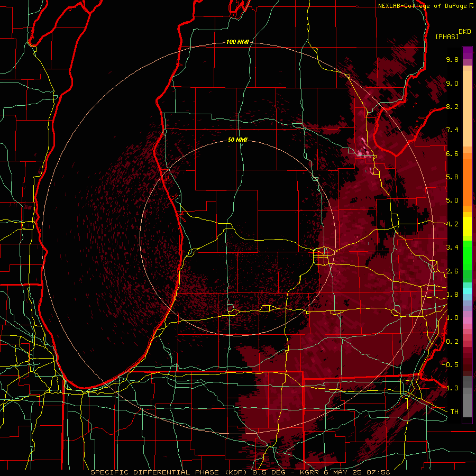Click the gray segment at the color bar bottom
Image resolution: width=476 pixels, height=476 pixels.
pyautogui.click(x=467, y=405)
